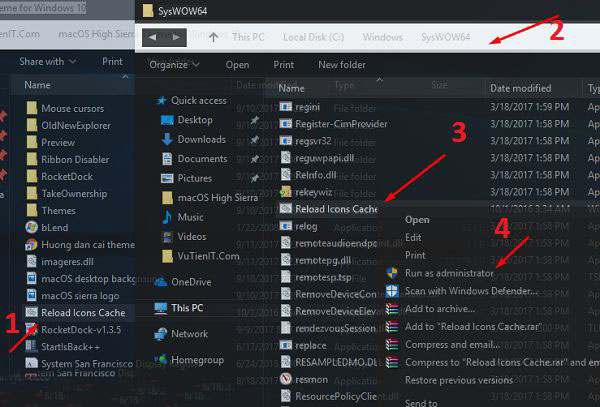Viewport: 600px width, 407px height.
Task: Click Print in the SysWOW64 toolbar
Action: (284, 65)
